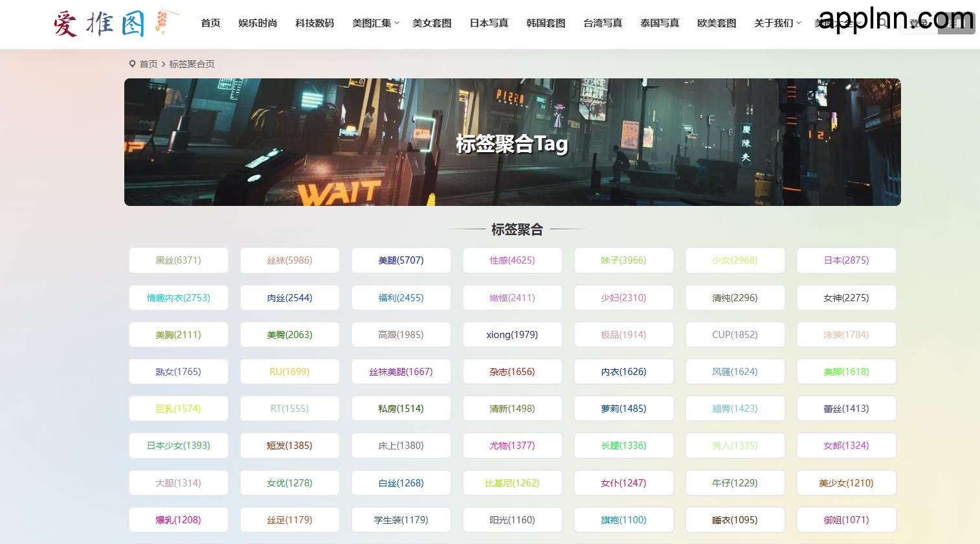The height and width of the screenshot is (544, 980).
Task: Select the 美腿(5707) tag link
Action: click(401, 260)
